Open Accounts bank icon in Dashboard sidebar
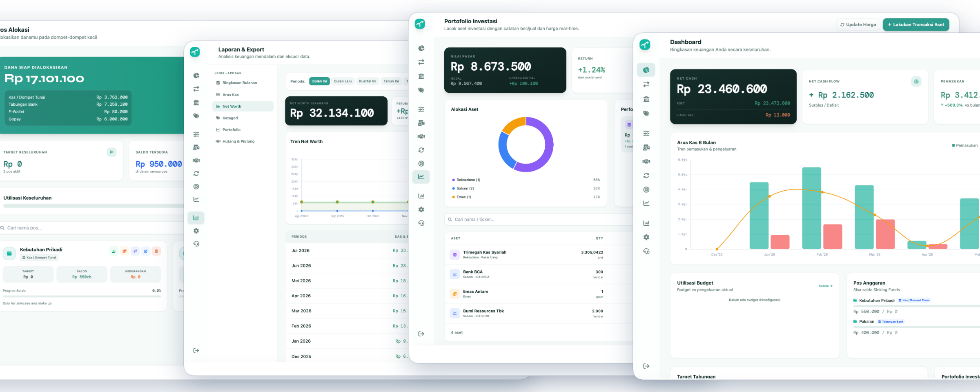Screen dimensions: 980x392 click(x=646, y=99)
